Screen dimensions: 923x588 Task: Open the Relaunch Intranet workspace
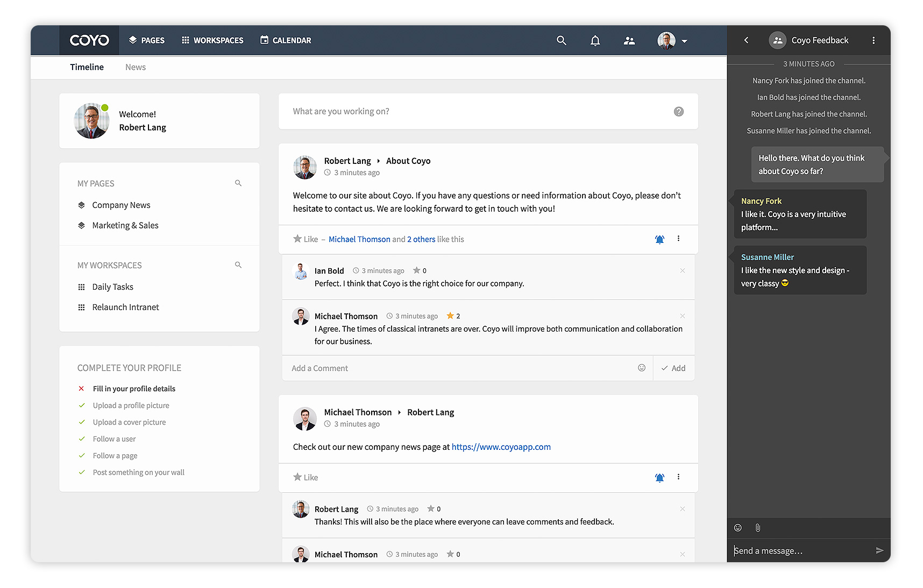click(x=125, y=307)
